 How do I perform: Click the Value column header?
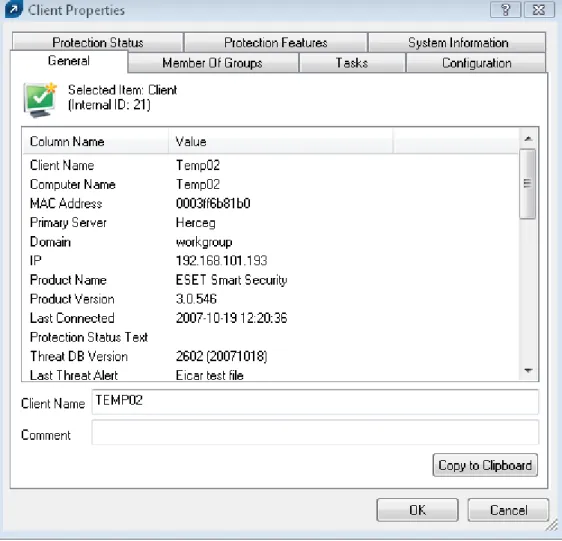(x=280, y=142)
